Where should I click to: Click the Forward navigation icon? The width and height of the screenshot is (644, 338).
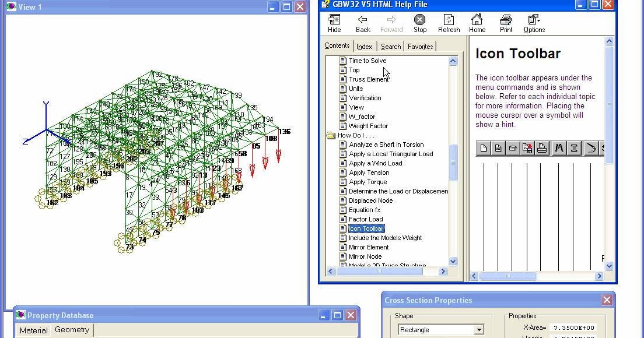[391, 23]
